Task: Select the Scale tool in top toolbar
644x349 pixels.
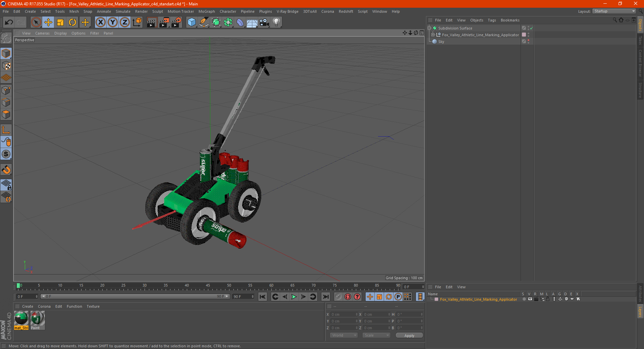Action: tap(60, 22)
